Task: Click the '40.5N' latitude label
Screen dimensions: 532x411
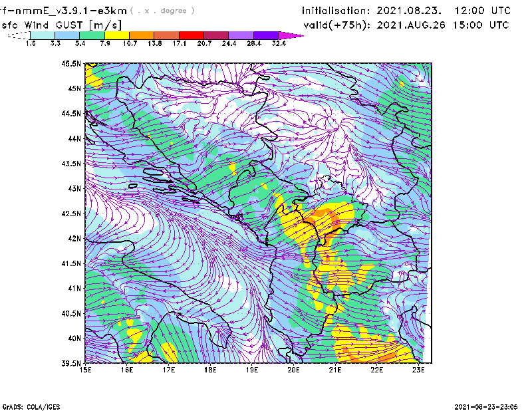Action: pos(72,313)
